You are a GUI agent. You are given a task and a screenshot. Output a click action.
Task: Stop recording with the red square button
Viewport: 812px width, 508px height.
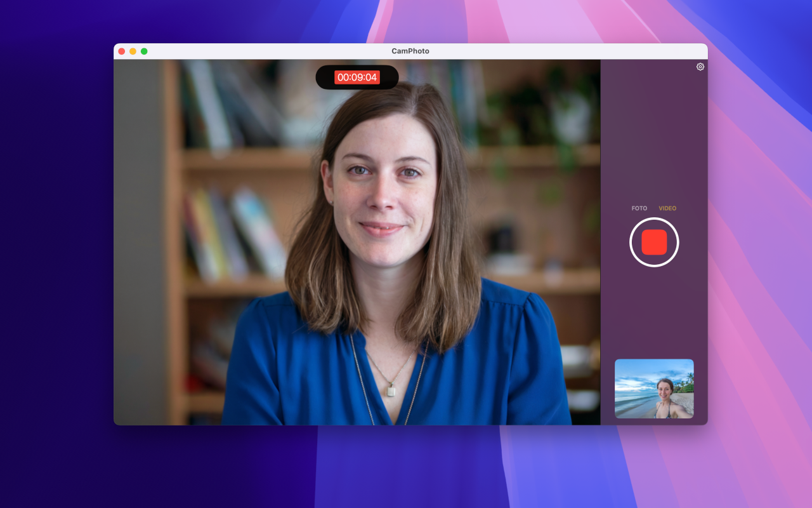pyautogui.click(x=654, y=242)
